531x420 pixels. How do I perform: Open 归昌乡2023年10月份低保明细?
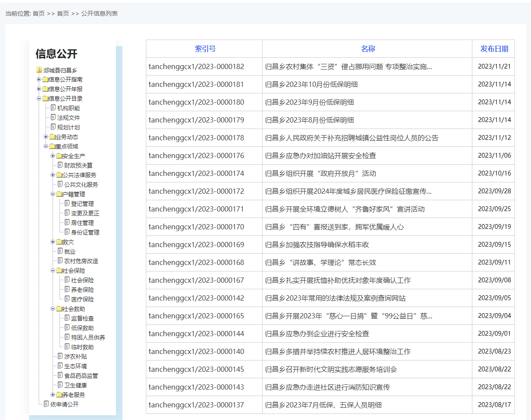click(311, 84)
